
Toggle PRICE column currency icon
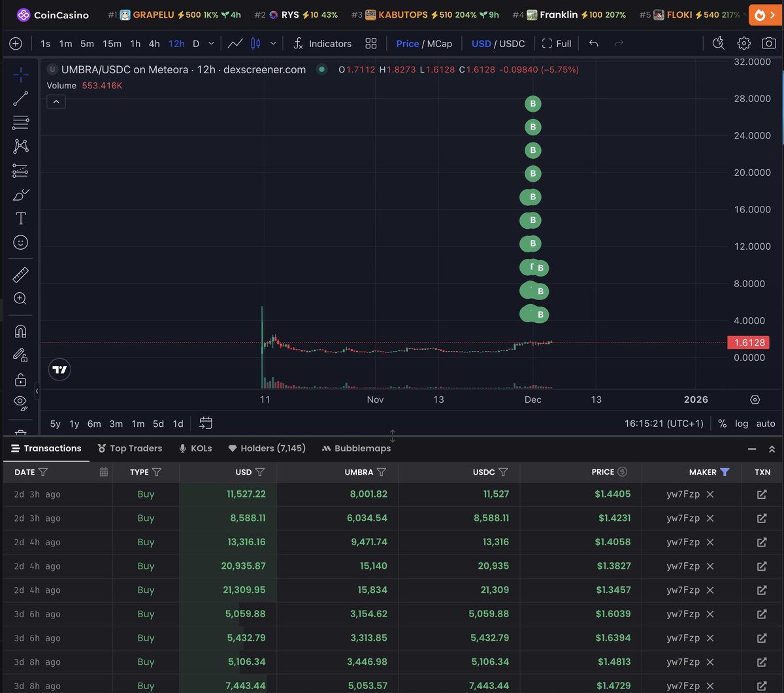pos(622,472)
